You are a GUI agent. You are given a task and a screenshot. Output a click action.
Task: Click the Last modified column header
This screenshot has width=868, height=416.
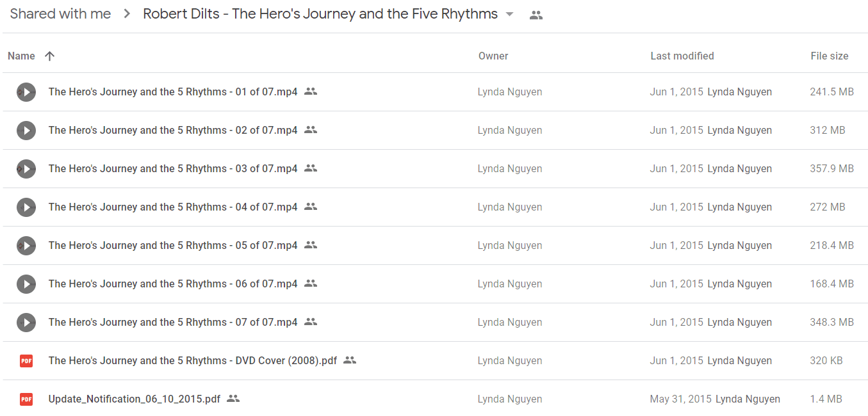682,56
